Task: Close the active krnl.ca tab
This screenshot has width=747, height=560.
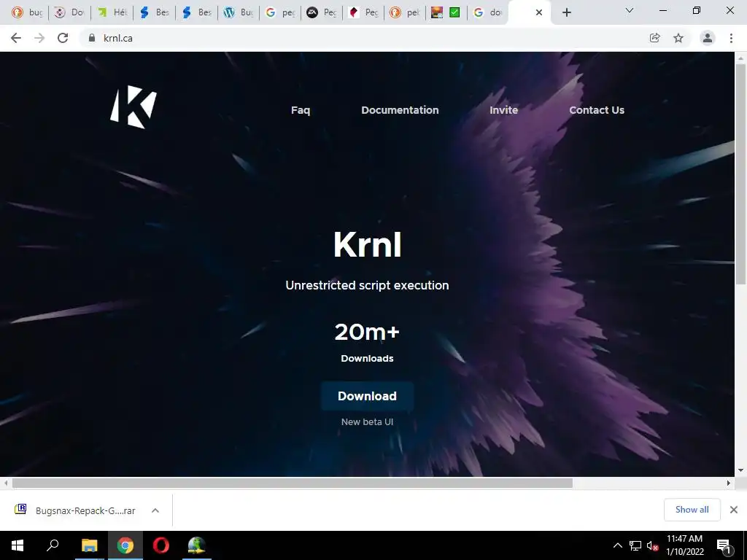Action: [539, 12]
